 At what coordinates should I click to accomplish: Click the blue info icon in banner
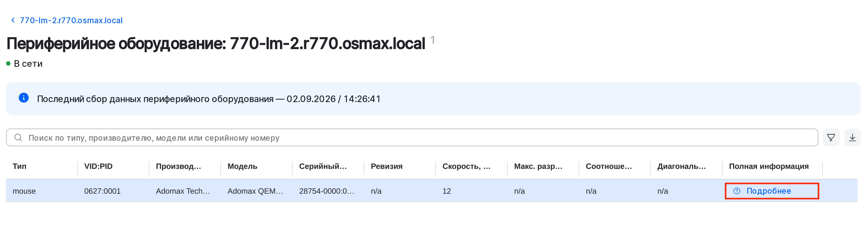[24, 98]
